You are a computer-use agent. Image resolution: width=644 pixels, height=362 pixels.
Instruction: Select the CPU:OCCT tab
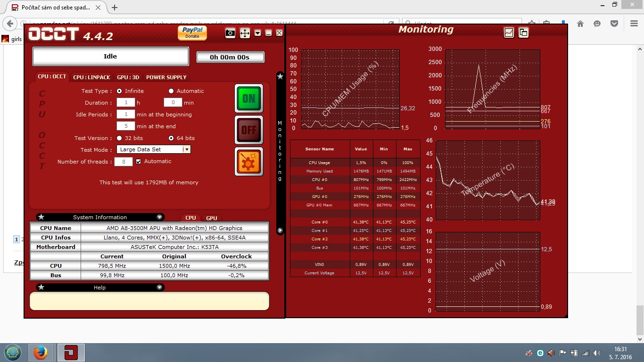pos(52,76)
